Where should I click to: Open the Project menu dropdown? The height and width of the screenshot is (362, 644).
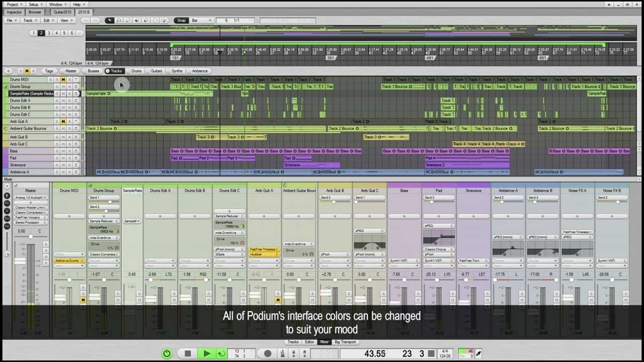click(x=14, y=5)
